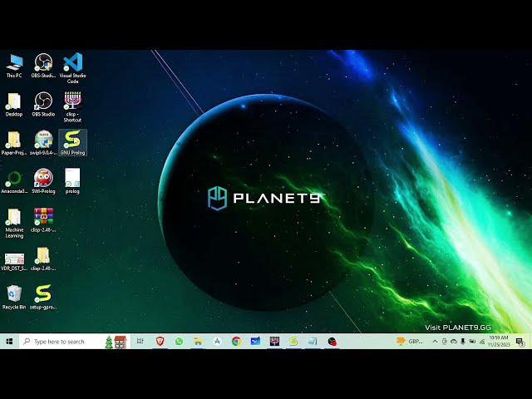Select the This PC desktop icon
This screenshot has width=532, height=399.
14,66
